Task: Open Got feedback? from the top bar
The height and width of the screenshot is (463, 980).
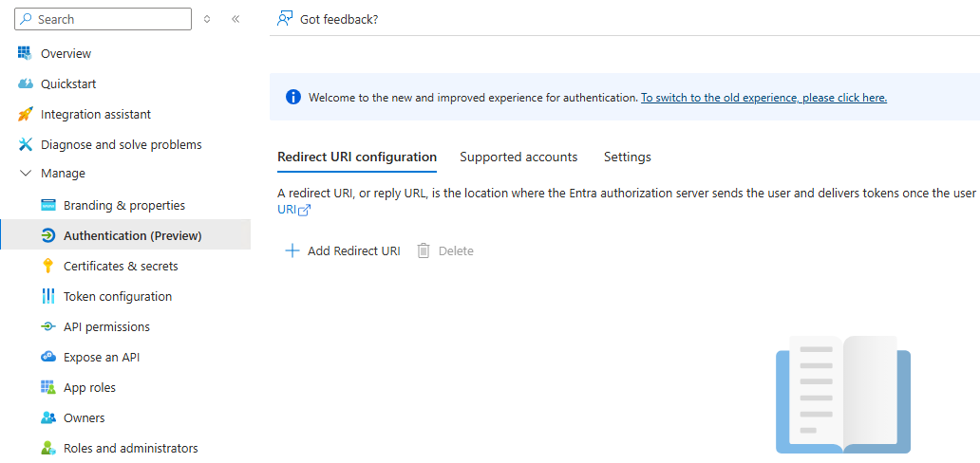Action: pos(328,19)
